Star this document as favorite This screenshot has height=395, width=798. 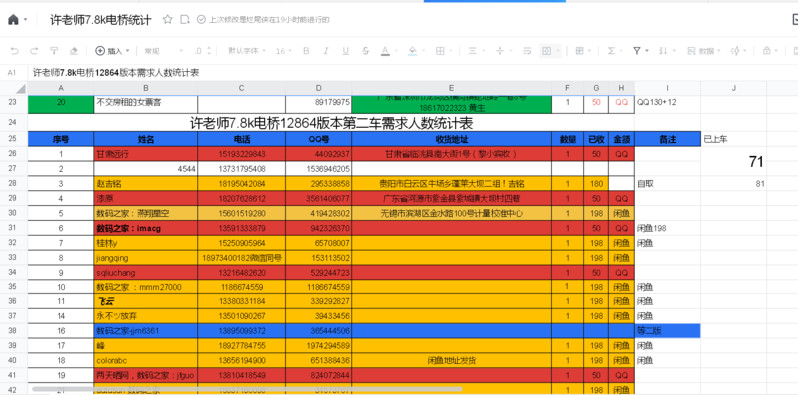(167, 19)
